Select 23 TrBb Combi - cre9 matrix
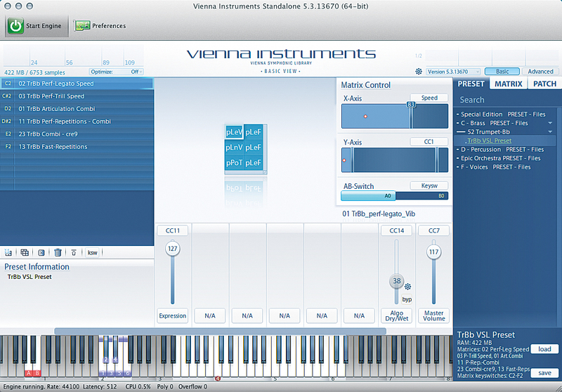Viewport: 562px width, 392px height. (x=77, y=134)
